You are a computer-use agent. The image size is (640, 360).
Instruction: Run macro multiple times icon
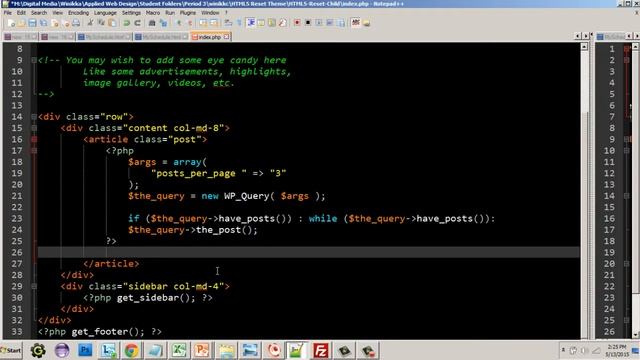pos(330,23)
